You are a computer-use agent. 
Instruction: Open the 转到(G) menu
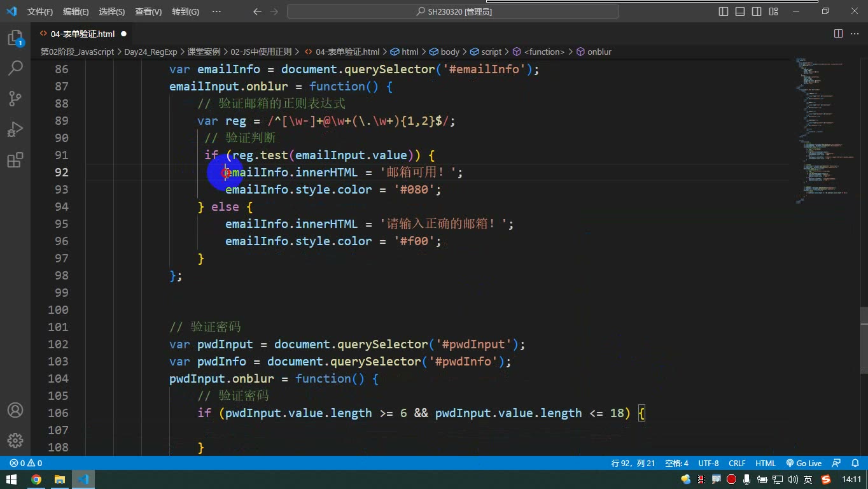[185, 11]
